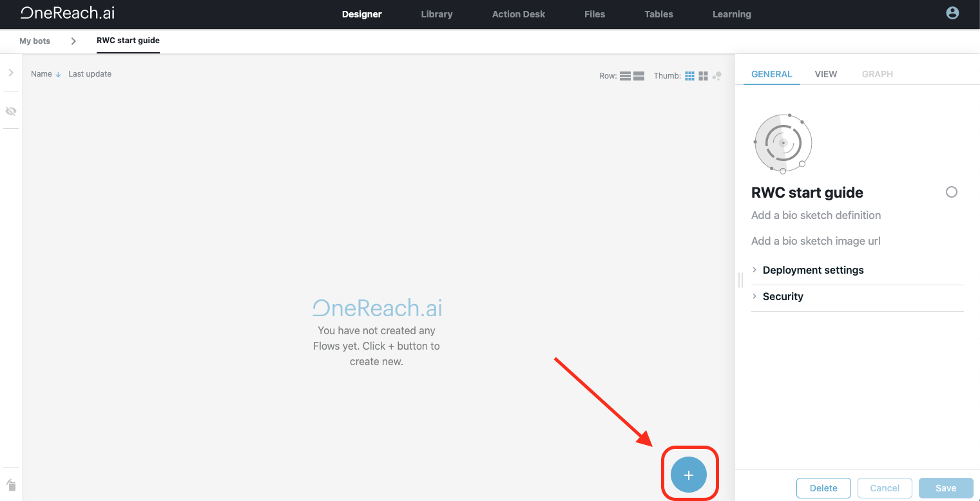Select wide two-line row view

point(639,76)
